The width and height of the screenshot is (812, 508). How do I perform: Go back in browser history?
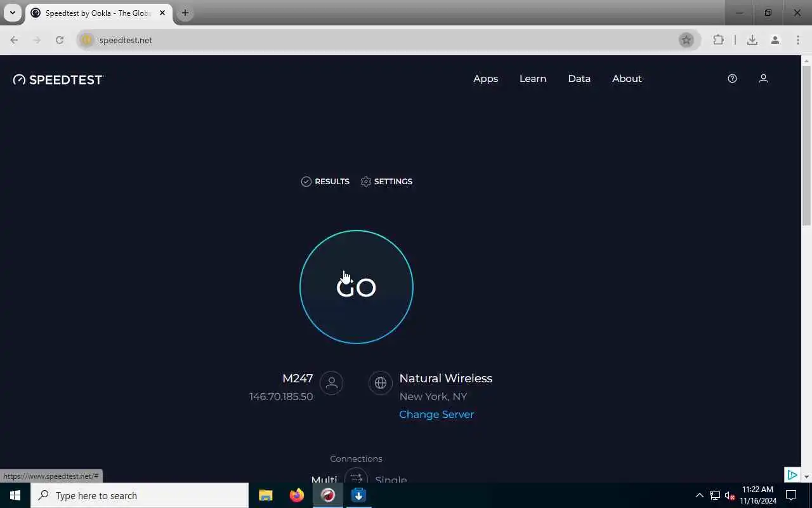tap(14, 40)
